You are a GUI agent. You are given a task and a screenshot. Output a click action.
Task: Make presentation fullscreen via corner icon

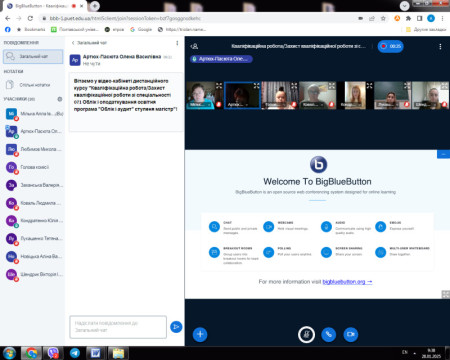[x=445, y=294]
